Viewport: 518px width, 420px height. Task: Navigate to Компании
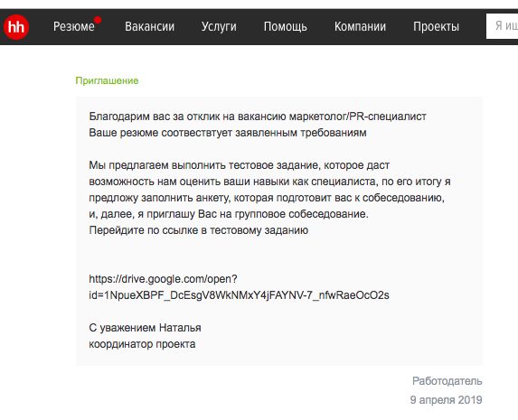coord(360,27)
